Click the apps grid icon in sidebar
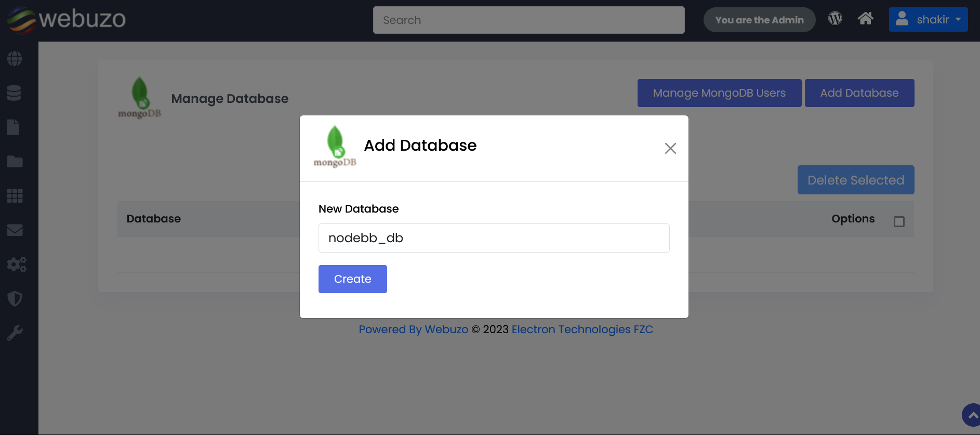980x435 pixels. [15, 196]
